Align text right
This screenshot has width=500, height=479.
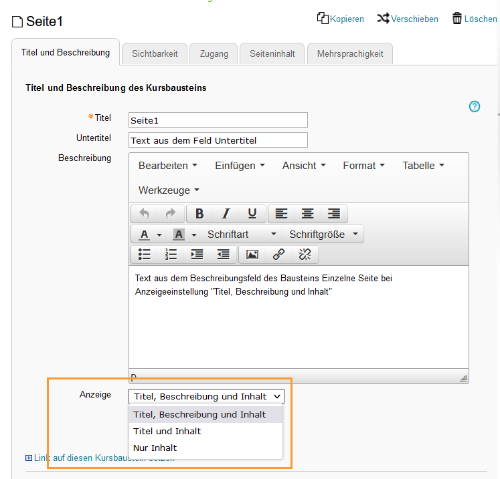tap(334, 213)
